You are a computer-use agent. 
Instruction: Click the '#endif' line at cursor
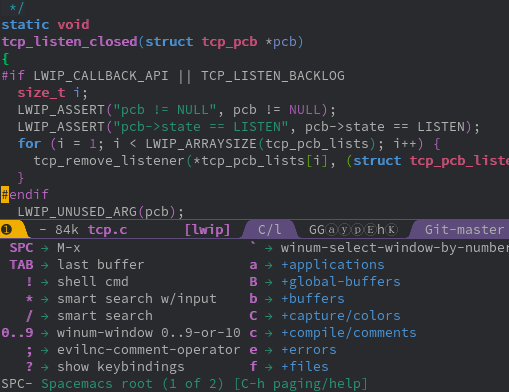tap(25, 194)
